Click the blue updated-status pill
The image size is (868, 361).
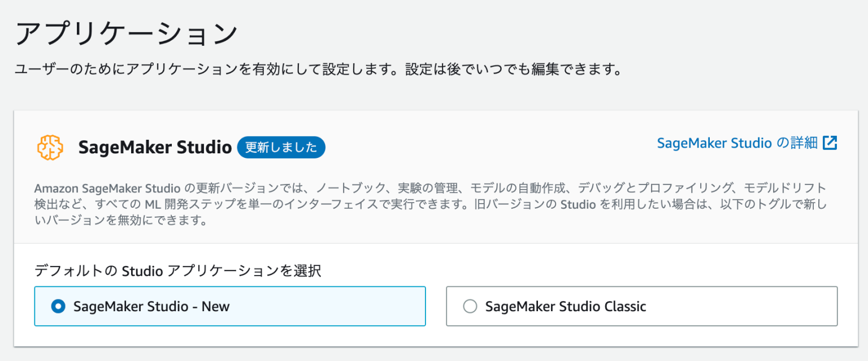(x=281, y=147)
